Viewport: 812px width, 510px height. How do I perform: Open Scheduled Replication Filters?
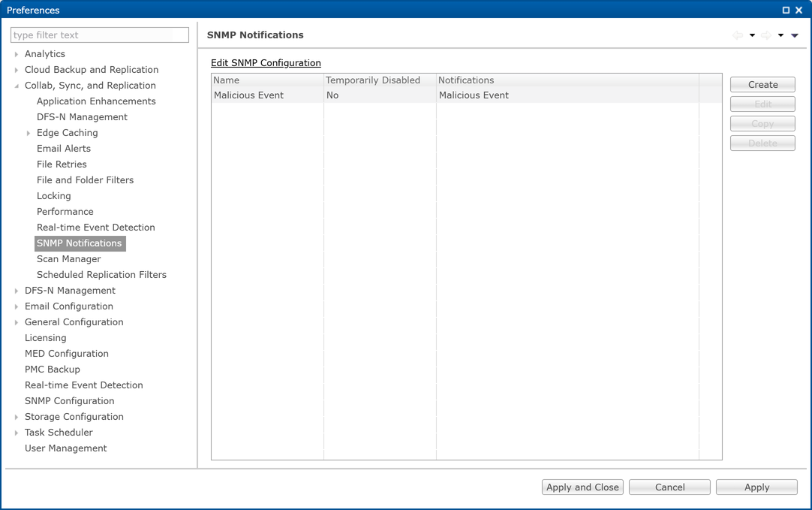(x=101, y=275)
